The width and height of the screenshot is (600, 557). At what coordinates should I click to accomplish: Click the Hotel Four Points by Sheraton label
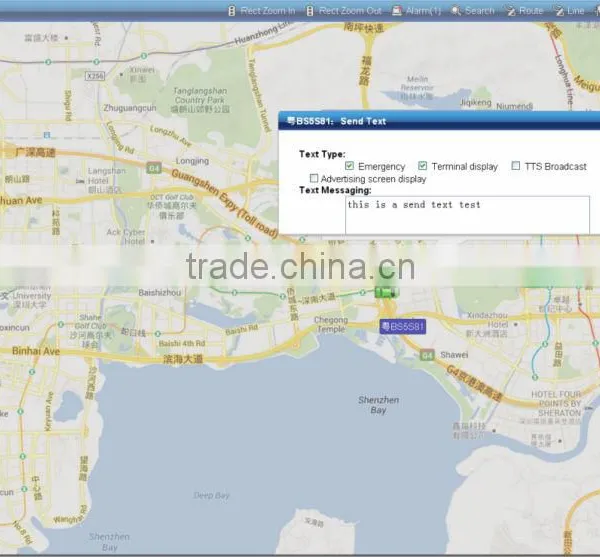click(x=556, y=404)
